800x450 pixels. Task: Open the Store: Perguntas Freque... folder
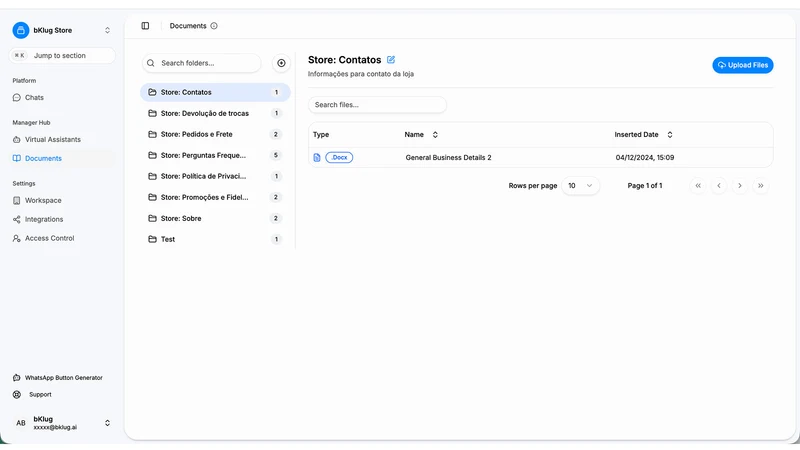click(215, 155)
